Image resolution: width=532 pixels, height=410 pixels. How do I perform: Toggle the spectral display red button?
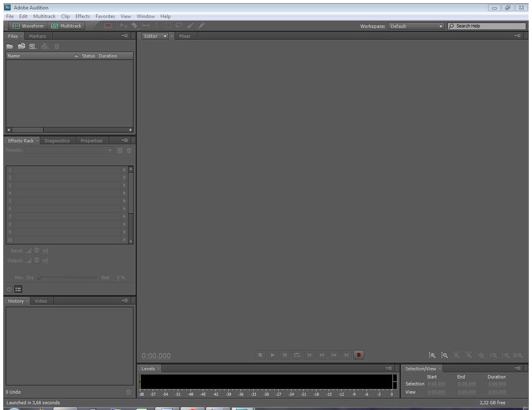click(x=108, y=25)
